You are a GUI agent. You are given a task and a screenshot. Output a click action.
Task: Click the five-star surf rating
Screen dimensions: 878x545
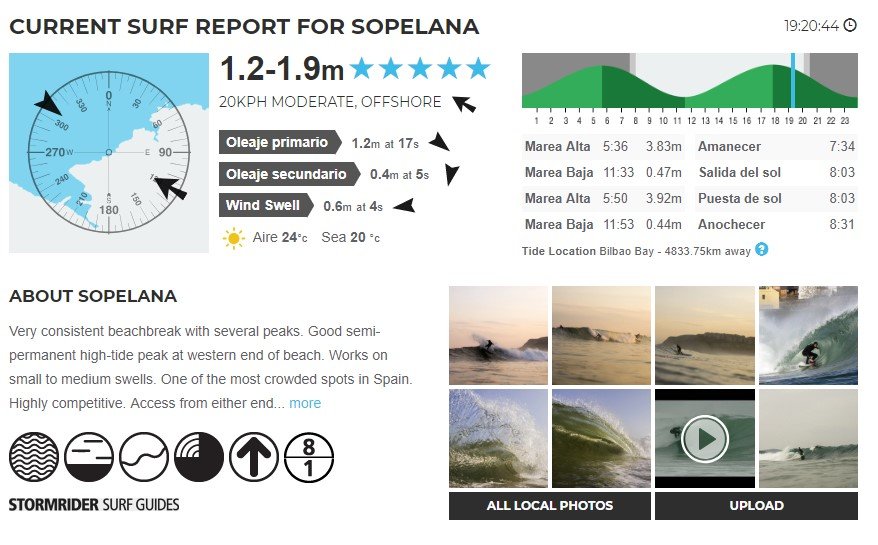click(x=420, y=69)
